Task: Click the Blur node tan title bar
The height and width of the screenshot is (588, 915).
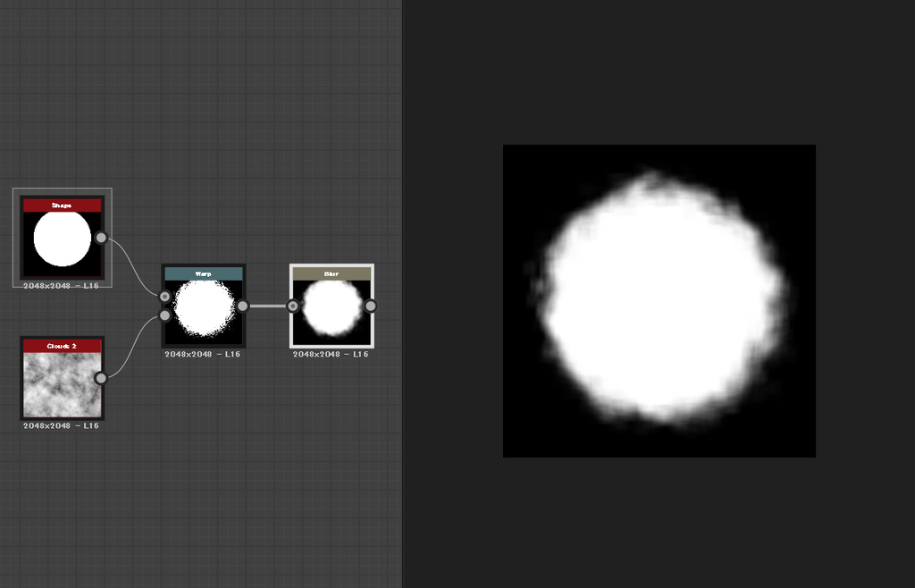Action: click(x=332, y=273)
